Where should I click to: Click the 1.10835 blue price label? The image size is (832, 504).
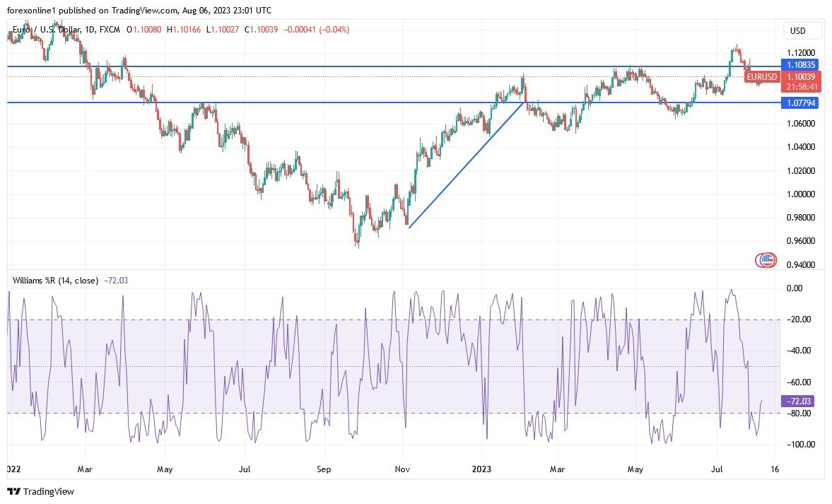800,65
